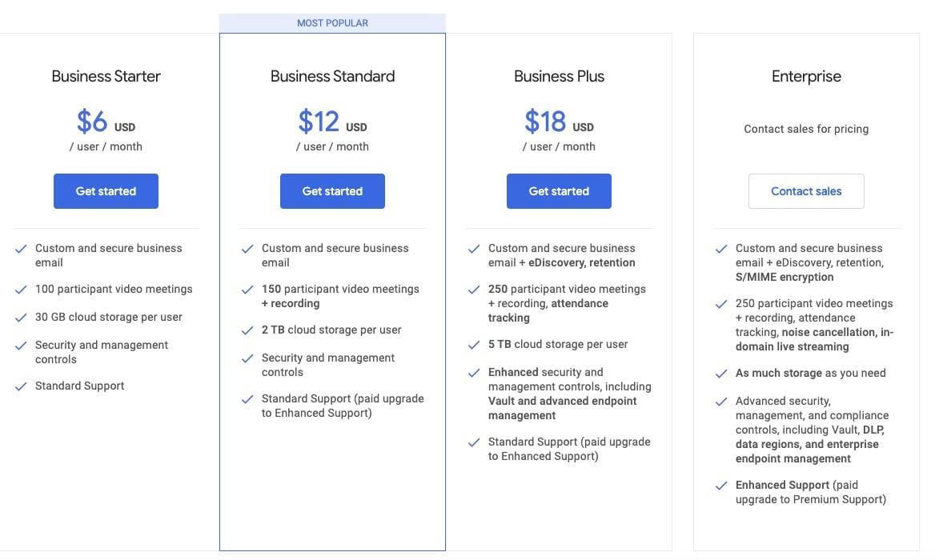935x560 pixels.
Task: Select the Business Standard plan heading
Action: (x=332, y=76)
